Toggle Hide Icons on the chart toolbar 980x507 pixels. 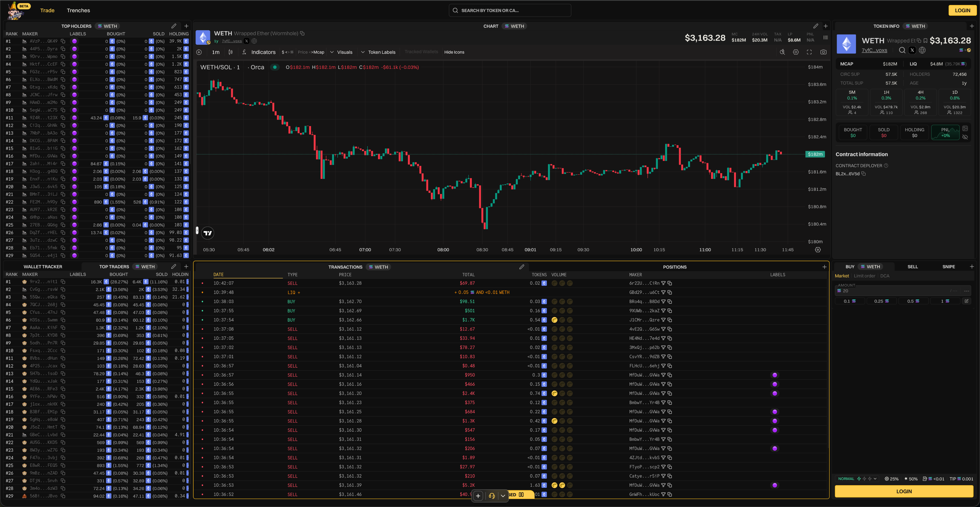click(454, 52)
